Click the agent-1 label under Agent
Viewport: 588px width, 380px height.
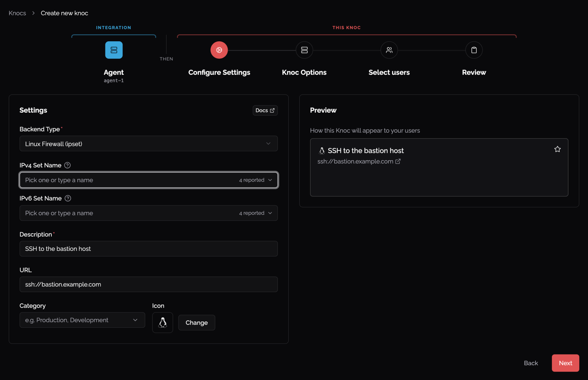click(114, 81)
